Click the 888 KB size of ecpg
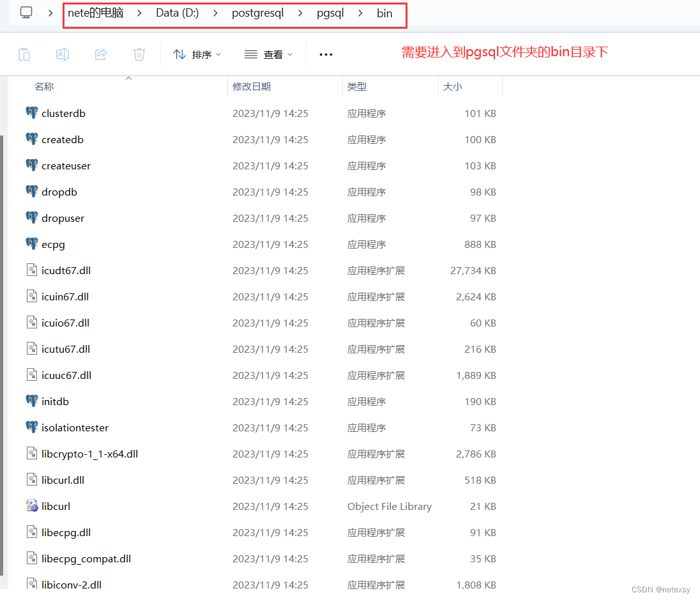The width and height of the screenshot is (700, 600). (x=480, y=244)
